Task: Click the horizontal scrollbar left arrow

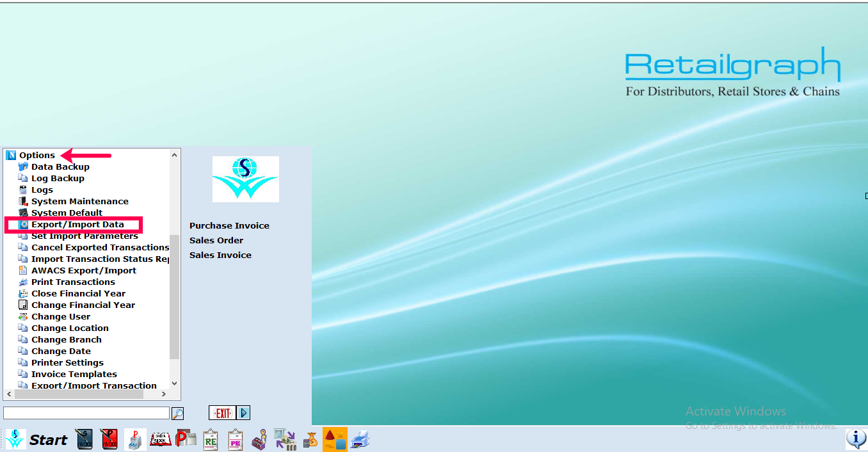Action: [x=9, y=395]
